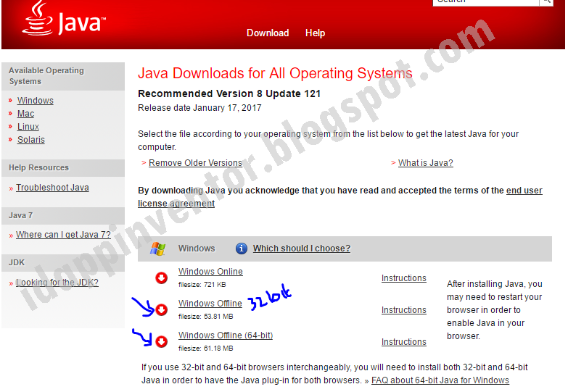The width and height of the screenshot is (568, 392).
Task: Open the Linux operating system link
Action: pyautogui.click(x=28, y=127)
